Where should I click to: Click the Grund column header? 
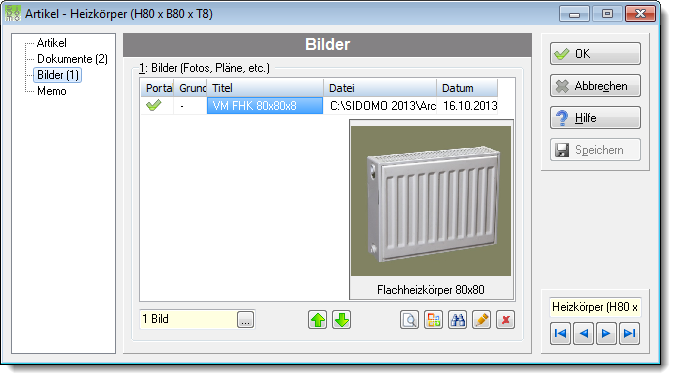tap(191, 88)
